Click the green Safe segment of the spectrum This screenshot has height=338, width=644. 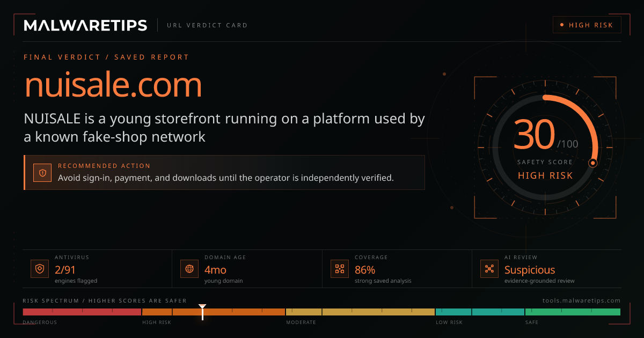573,312
